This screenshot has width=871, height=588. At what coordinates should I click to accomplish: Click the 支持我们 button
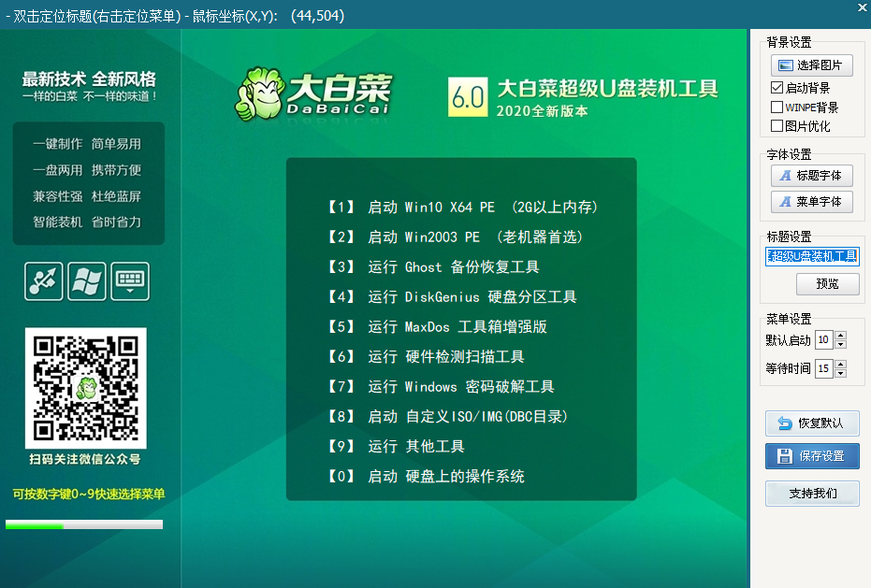(x=812, y=494)
